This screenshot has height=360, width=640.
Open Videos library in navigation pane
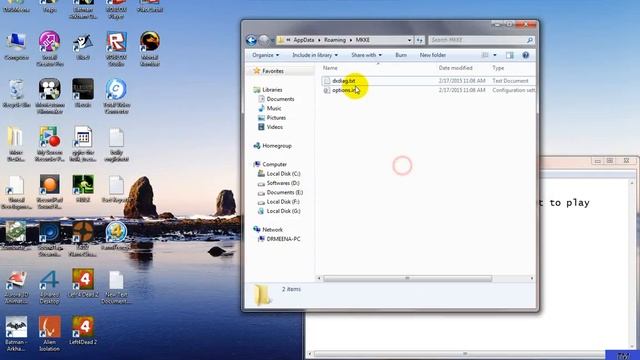(x=275, y=127)
